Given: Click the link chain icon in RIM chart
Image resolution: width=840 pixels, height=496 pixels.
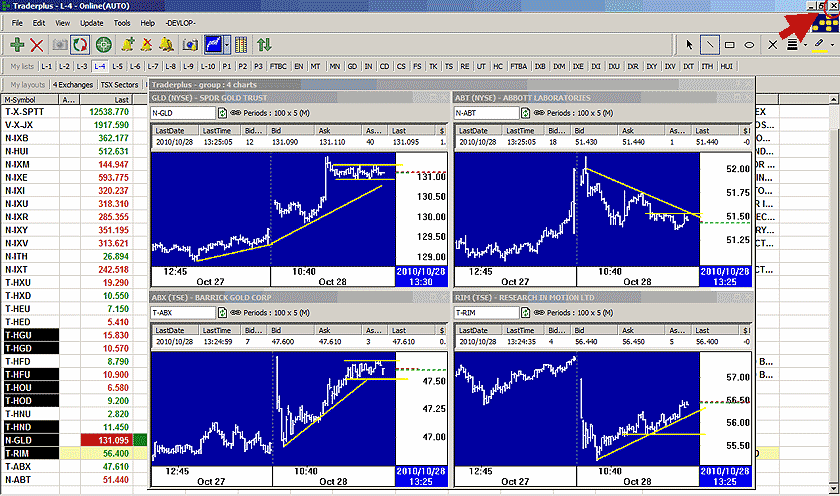Looking at the screenshot, I should click(x=539, y=313).
